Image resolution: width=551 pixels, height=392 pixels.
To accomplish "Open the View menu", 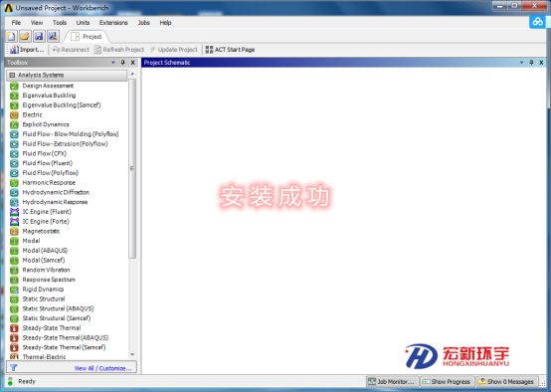I will (37, 23).
